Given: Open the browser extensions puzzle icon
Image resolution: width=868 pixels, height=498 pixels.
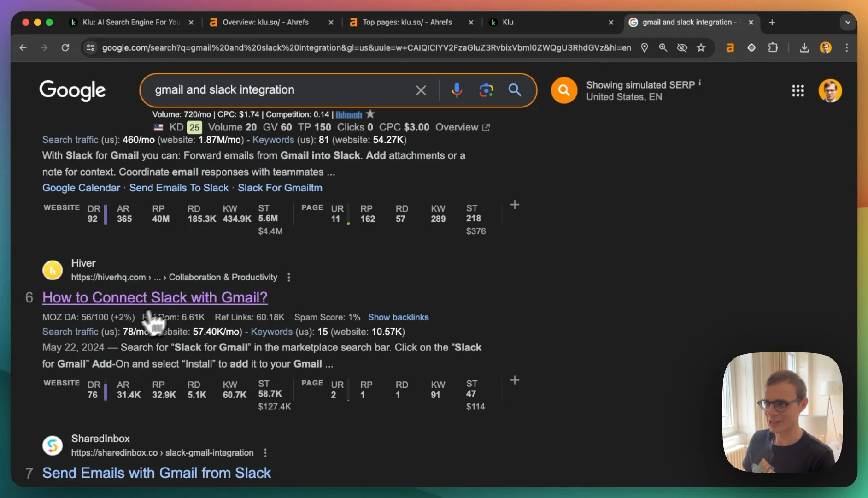Looking at the screenshot, I should pos(773,47).
